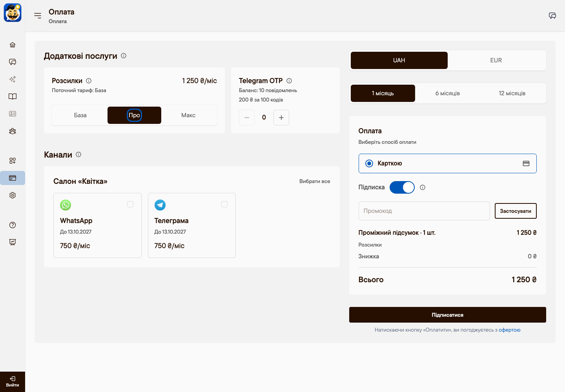This screenshot has width=565, height=392.
Task: Open the chat icon in top-right header
Action: click(552, 16)
